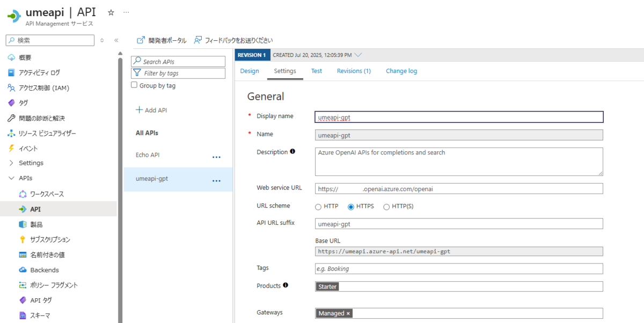The width and height of the screenshot is (644, 323).
Task: Click the タグ tag icon
Action: (x=11, y=102)
